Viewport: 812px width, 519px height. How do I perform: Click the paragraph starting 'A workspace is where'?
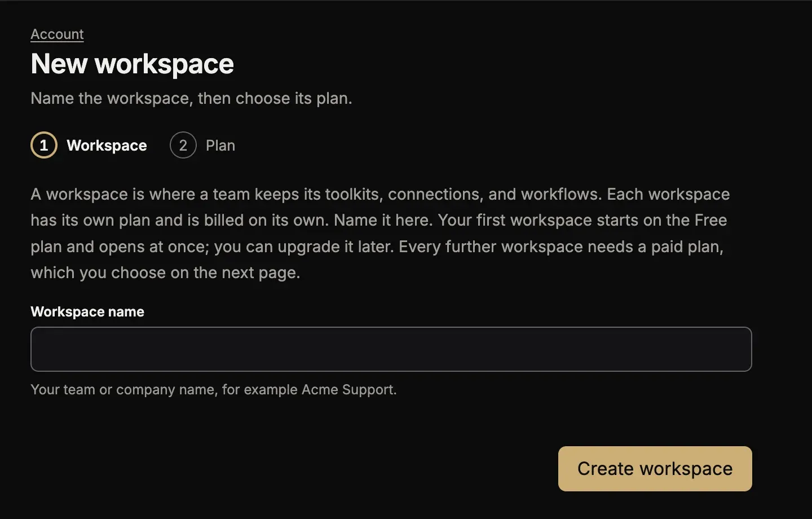(380, 234)
